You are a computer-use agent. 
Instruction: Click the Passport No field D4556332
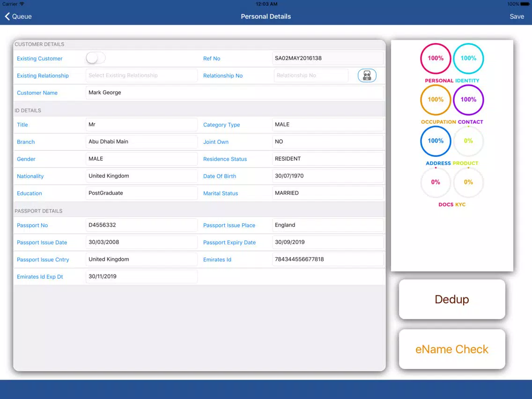tap(141, 225)
